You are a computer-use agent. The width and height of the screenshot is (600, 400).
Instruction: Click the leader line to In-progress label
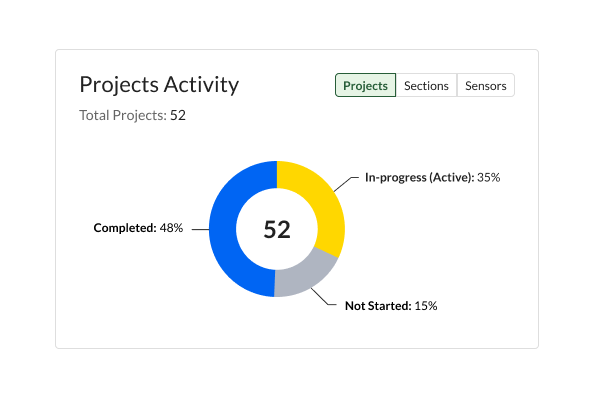(346, 184)
